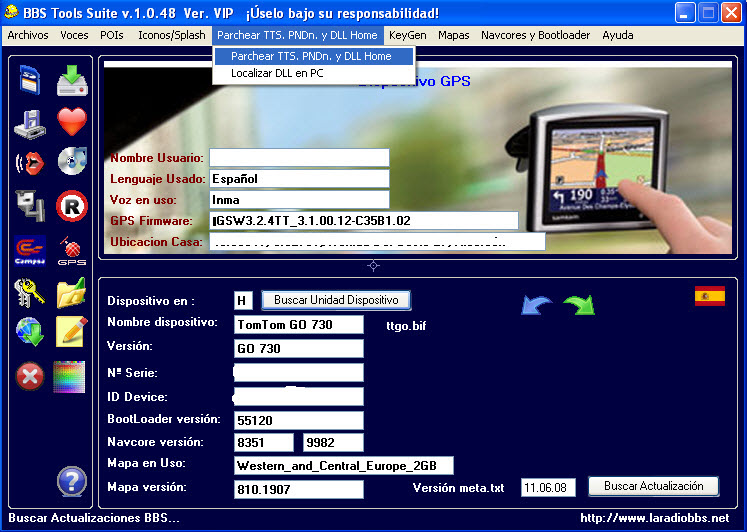This screenshot has width=747, height=532.
Task: Select Parchear TTS. PNDn. y DLL Home entry
Action: coord(314,56)
